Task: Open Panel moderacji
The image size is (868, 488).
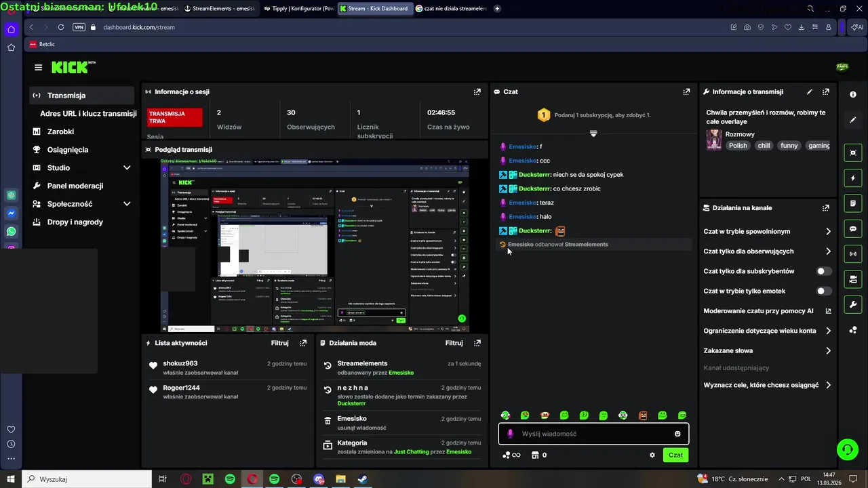Action: pos(75,186)
